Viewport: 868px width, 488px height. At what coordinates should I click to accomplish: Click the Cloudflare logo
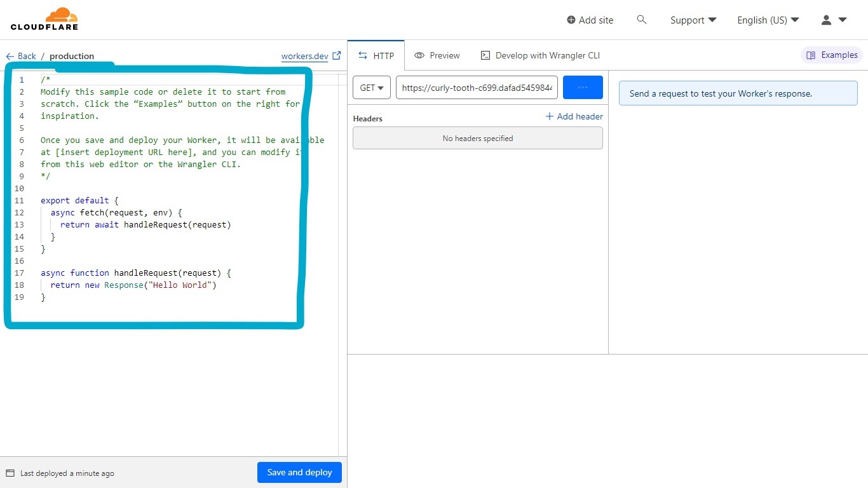pos(44,19)
